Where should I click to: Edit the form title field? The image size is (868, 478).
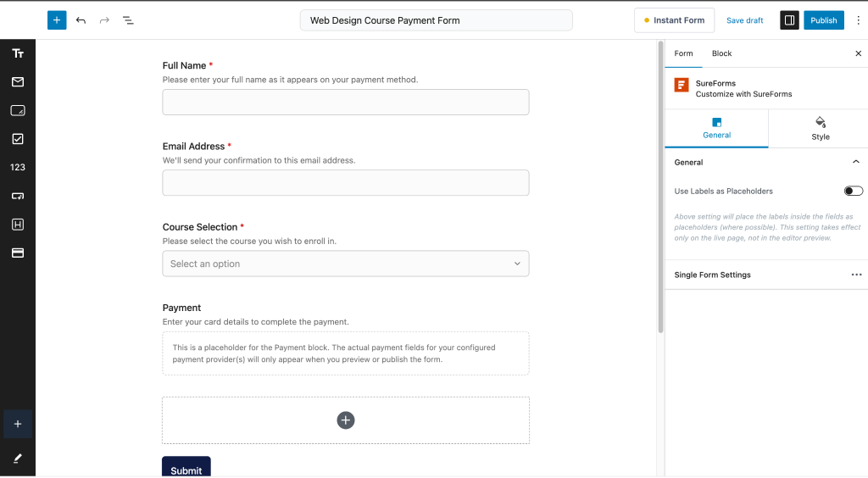pyautogui.click(x=437, y=20)
